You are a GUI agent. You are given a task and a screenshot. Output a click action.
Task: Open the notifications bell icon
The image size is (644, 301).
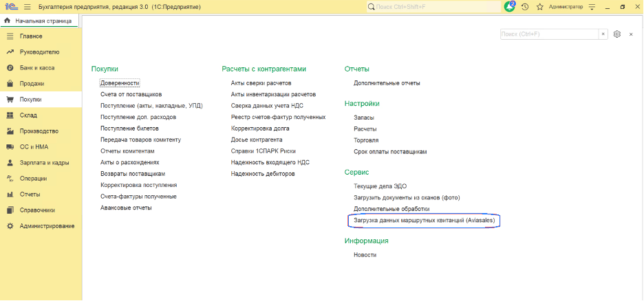[510, 7]
